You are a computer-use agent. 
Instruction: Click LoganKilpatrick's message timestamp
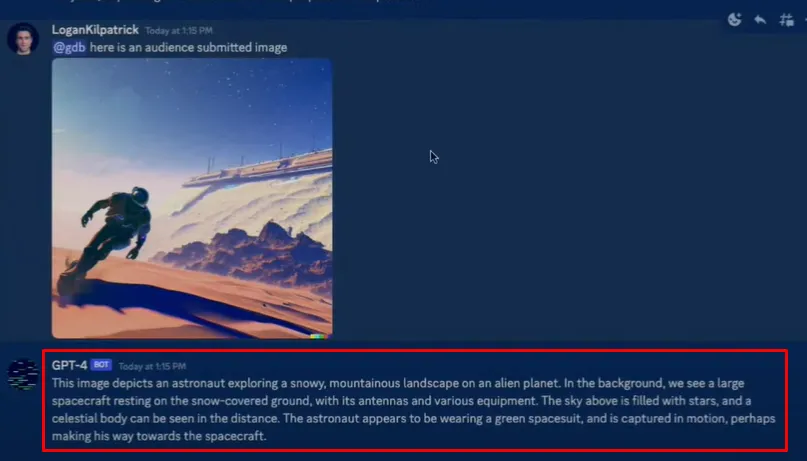tap(179, 30)
